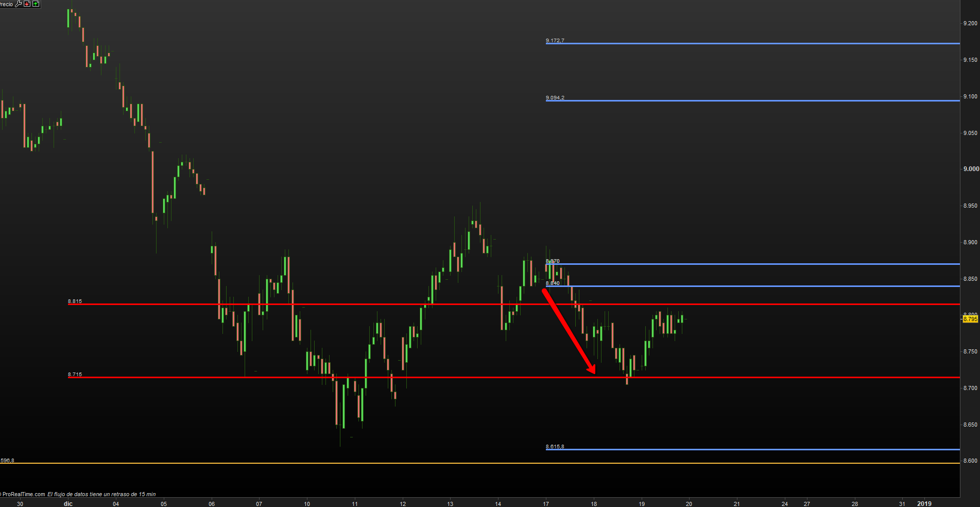980x507 pixels.
Task: Select the yellow horizontal line near 8.600
Action: pyautogui.click(x=463, y=463)
